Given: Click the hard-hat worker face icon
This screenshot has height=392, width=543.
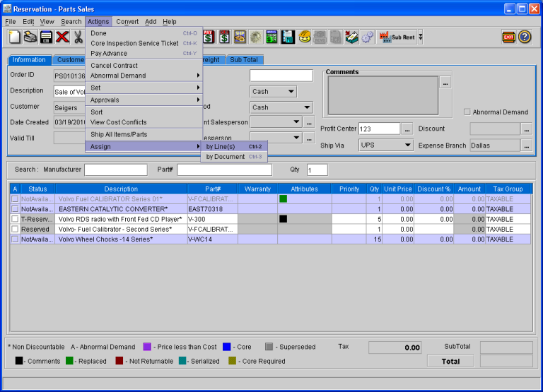Looking at the screenshot, I should 305,37.
